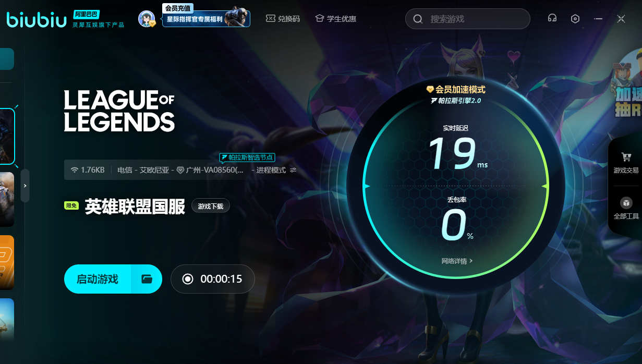Open 游戏交易 shopping cart icon
The image size is (642, 364).
[x=626, y=157]
